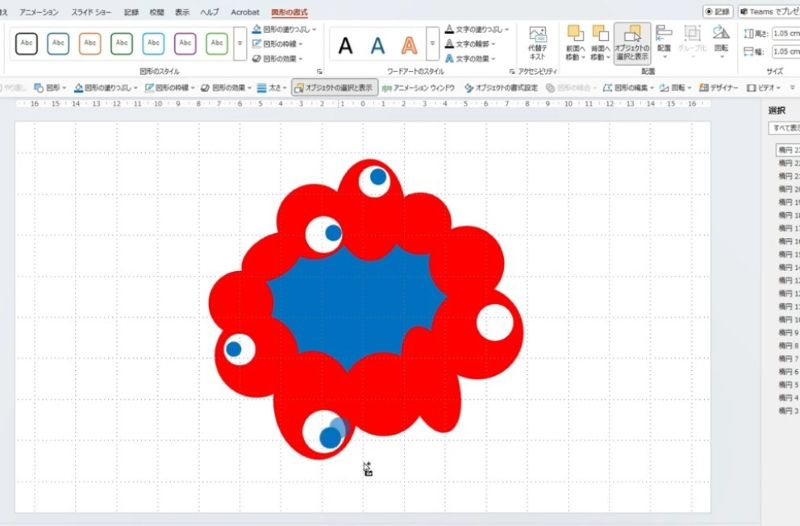Image resolution: width=800 pixels, height=526 pixels.
Task: Open the 配置 (Align) icon menu
Action: [664, 43]
